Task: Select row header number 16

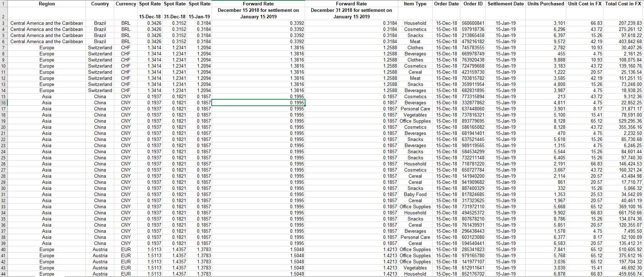Action: pyautogui.click(x=4, y=103)
